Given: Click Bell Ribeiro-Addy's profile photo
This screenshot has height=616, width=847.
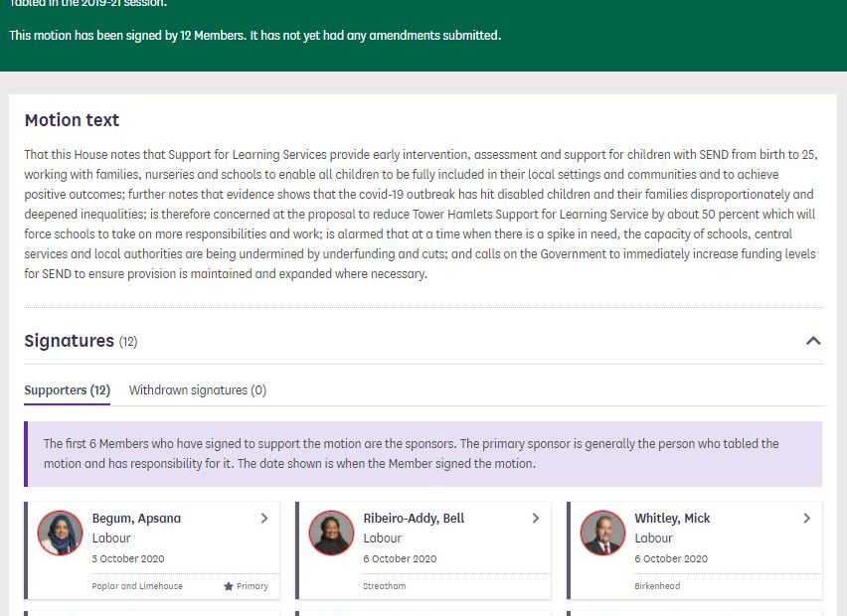Looking at the screenshot, I should 331,534.
